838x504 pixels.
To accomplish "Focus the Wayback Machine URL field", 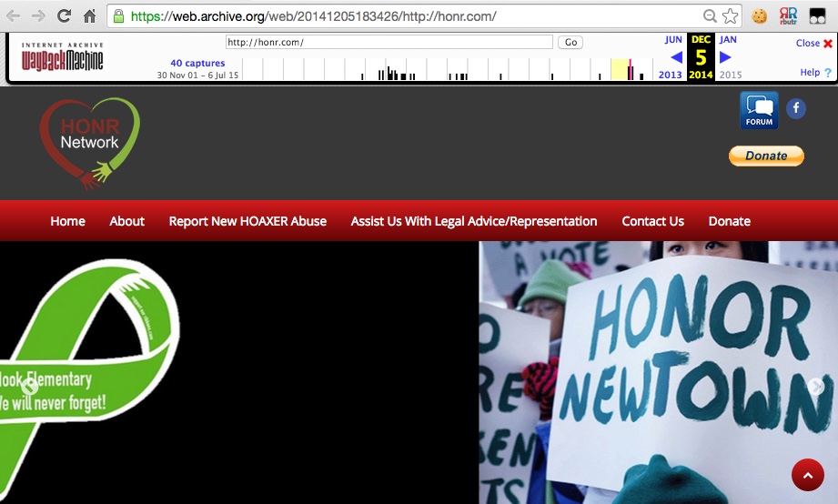I will tap(389, 42).
